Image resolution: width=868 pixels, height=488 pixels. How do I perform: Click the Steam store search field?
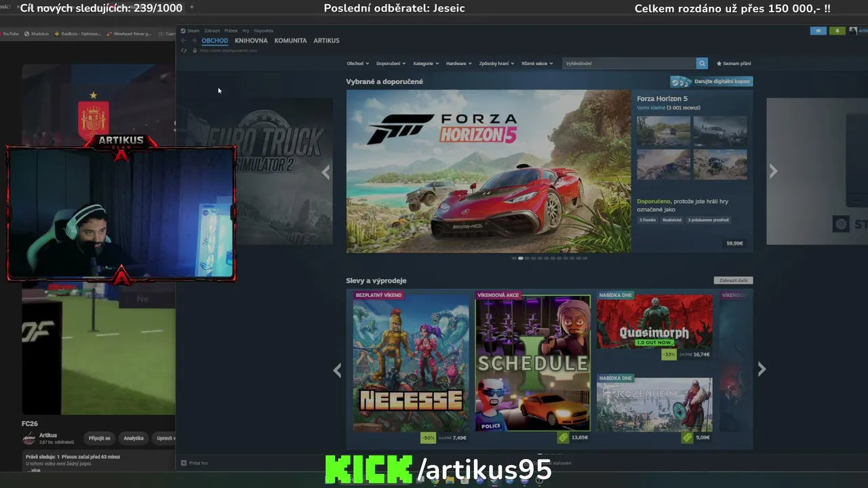tap(629, 63)
